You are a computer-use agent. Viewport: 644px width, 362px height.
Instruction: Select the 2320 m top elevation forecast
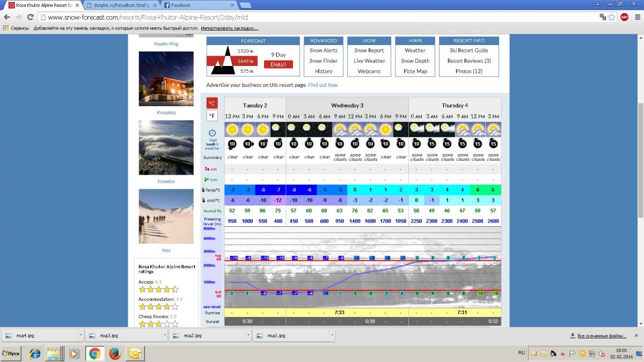(x=245, y=51)
